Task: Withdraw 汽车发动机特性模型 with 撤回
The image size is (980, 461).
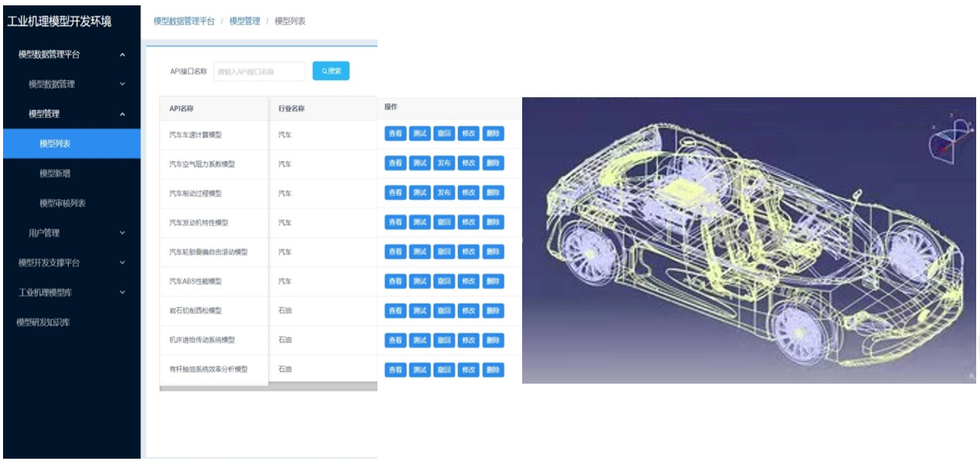Action: pyautogui.click(x=444, y=222)
